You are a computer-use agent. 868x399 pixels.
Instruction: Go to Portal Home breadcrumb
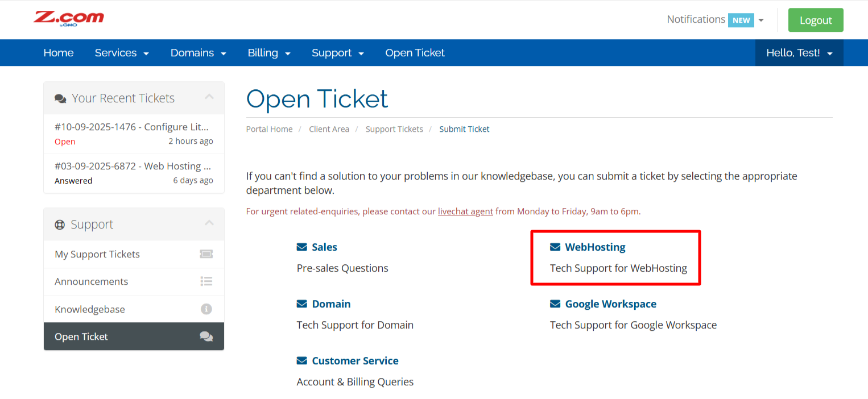click(269, 129)
